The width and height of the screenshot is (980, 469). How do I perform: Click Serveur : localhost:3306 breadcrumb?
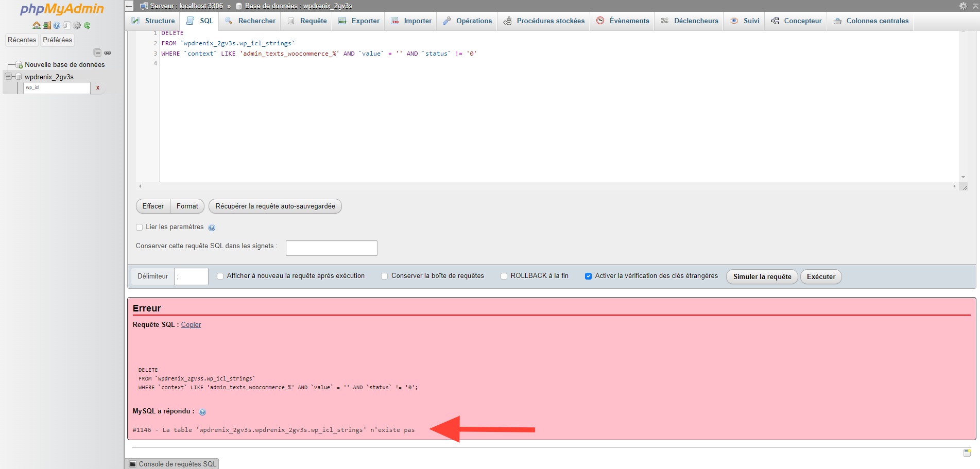coord(186,6)
